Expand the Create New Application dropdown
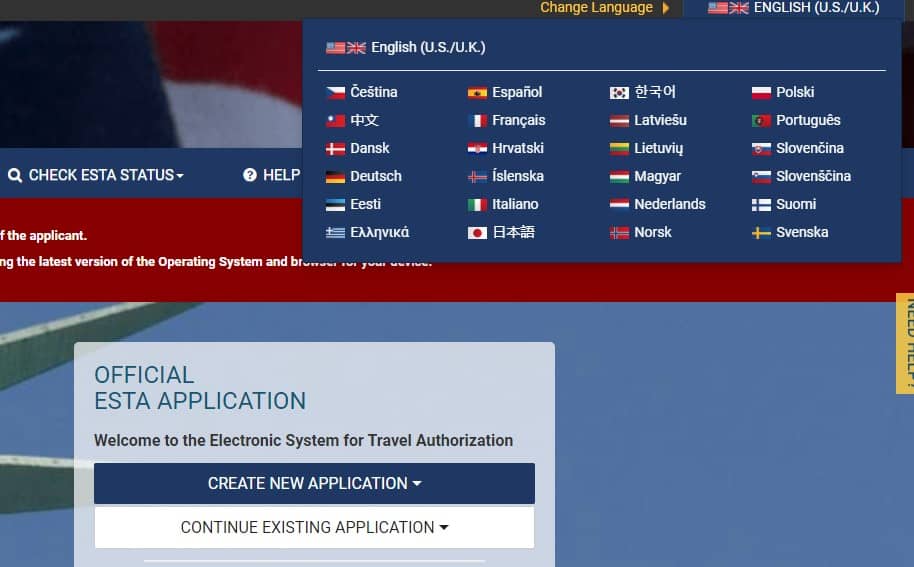914x567 pixels. point(314,483)
